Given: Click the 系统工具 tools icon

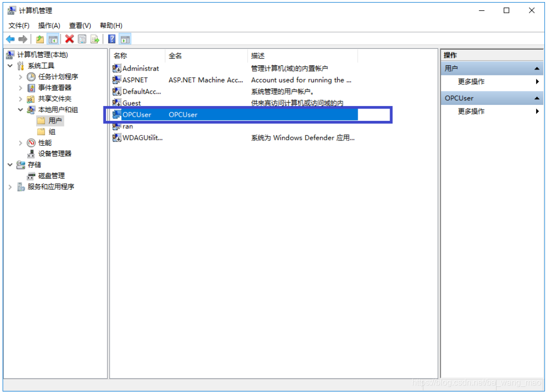Looking at the screenshot, I should pos(21,66).
